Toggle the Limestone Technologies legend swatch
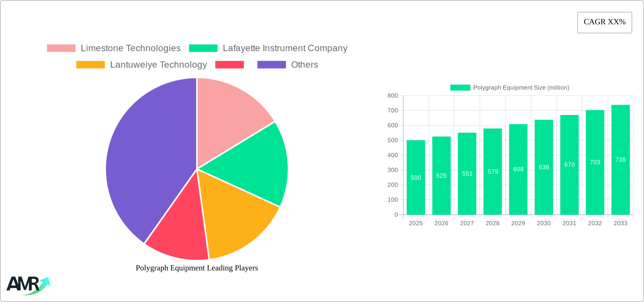This screenshot has height=302, width=644. click(61, 48)
